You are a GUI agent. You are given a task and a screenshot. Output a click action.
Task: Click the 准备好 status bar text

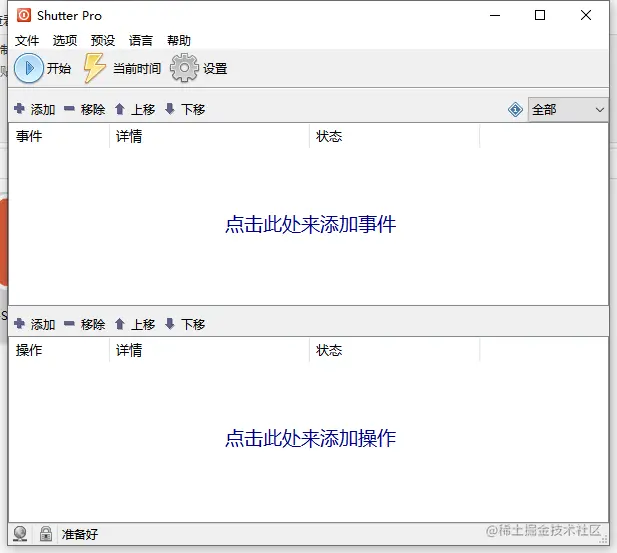tap(79, 534)
